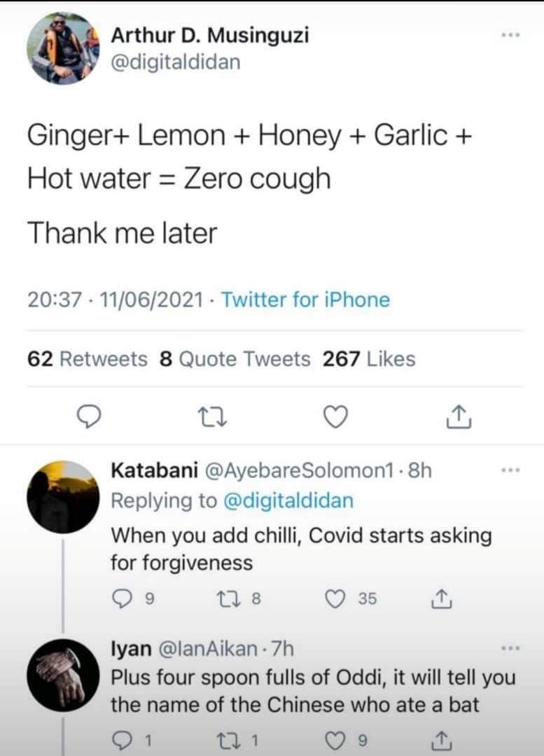Share Katabani's chilli reply
This screenshot has height=756, width=544.
442,598
